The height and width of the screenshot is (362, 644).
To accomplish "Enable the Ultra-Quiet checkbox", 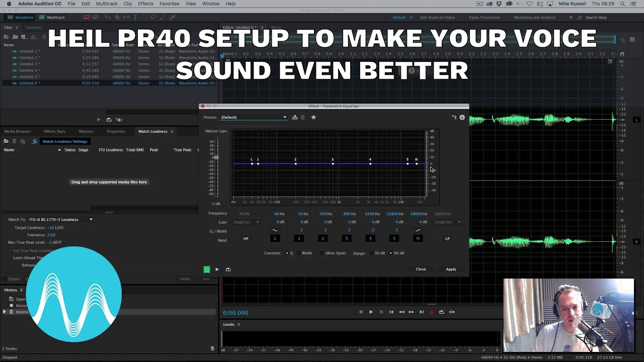I will [322, 253].
